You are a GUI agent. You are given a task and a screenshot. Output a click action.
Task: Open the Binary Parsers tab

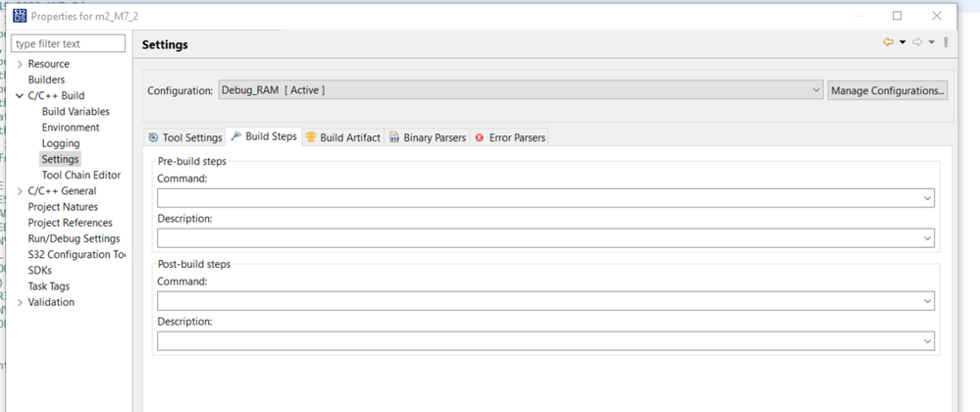[x=427, y=137]
